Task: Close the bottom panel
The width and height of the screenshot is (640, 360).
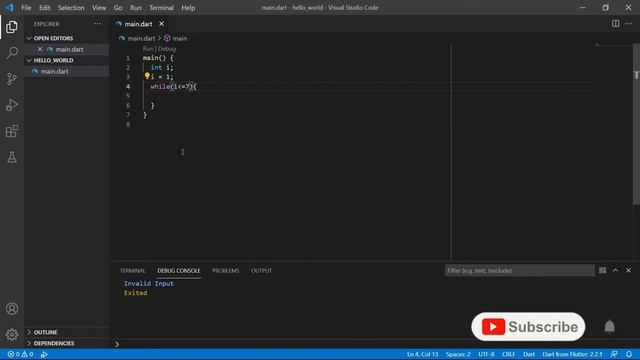Action: 628,270
